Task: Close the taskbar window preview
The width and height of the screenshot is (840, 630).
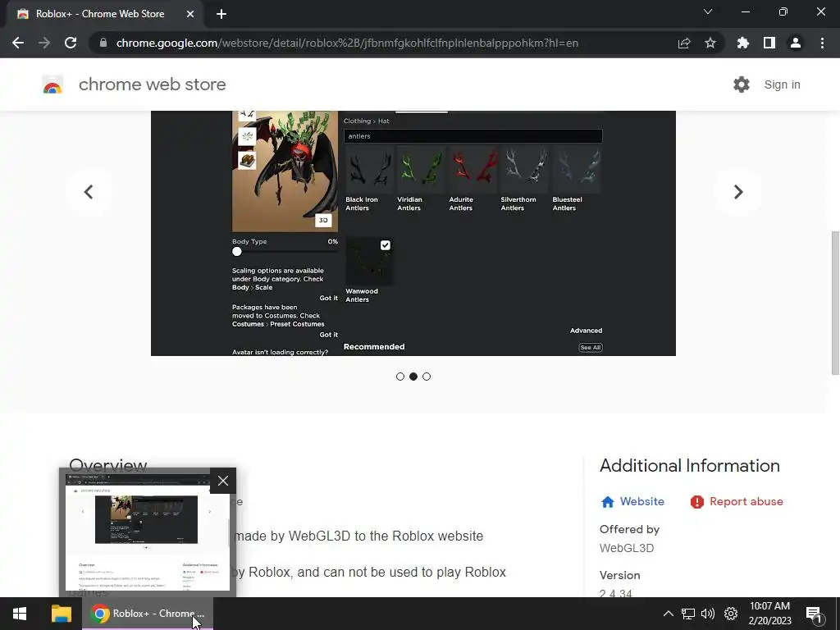Action: pyautogui.click(x=223, y=481)
